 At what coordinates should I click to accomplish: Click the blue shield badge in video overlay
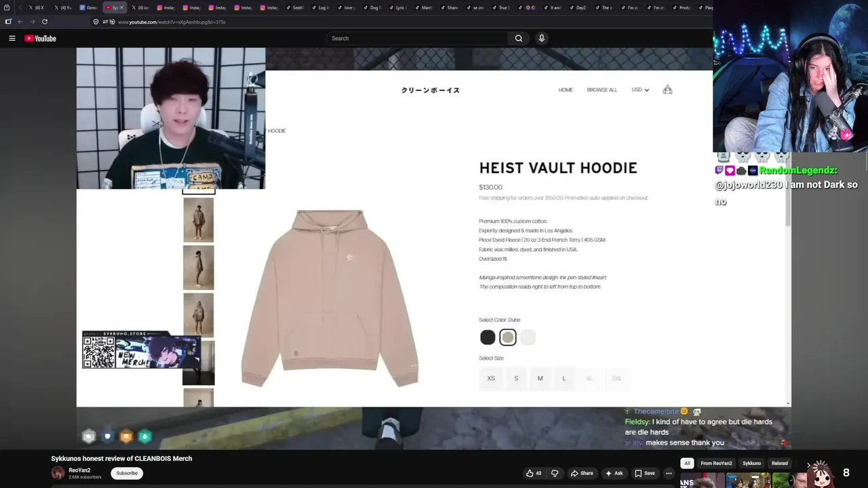107,436
